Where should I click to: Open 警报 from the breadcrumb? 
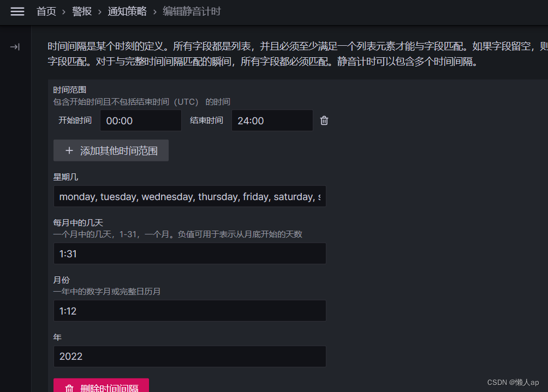point(81,11)
